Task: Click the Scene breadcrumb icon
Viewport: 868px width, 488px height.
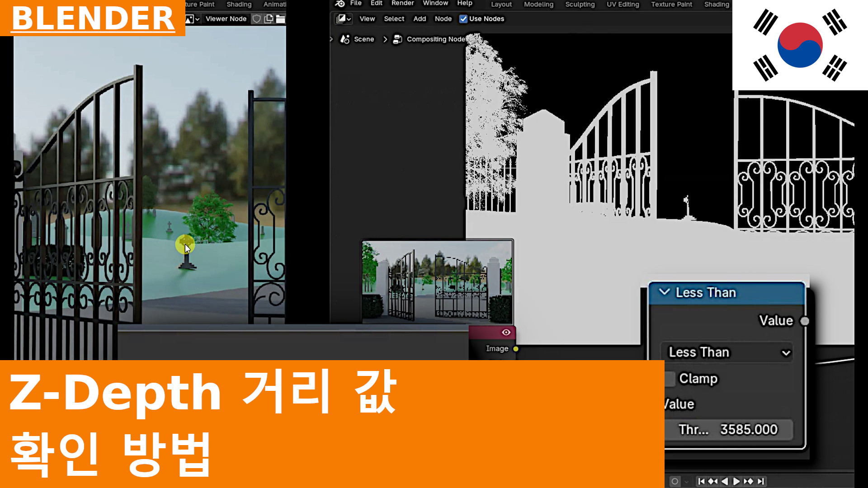Action: (345, 39)
